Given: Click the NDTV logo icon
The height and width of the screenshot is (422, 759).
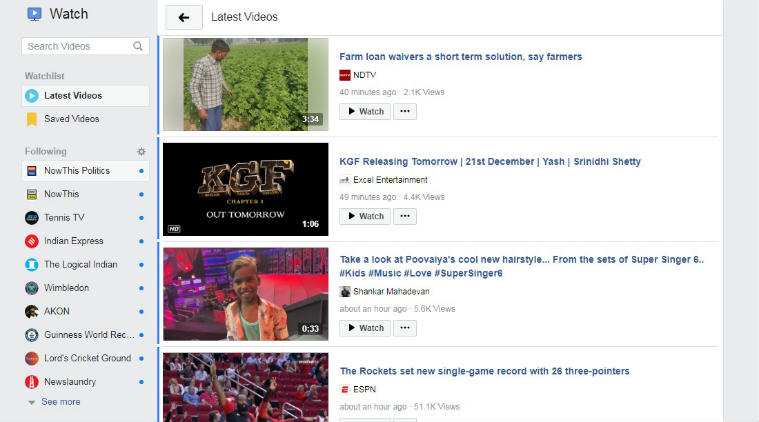Looking at the screenshot, I should [345, 75].
